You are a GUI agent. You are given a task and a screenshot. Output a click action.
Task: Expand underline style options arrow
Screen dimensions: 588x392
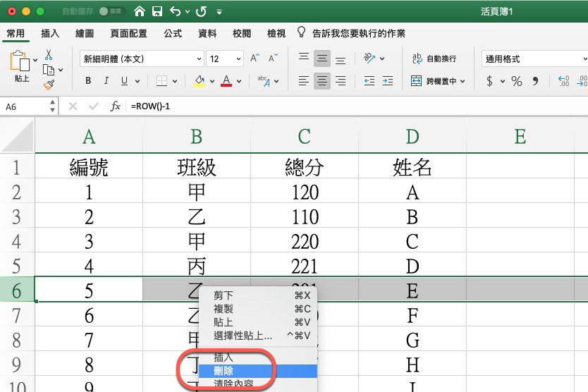[137, 81]
